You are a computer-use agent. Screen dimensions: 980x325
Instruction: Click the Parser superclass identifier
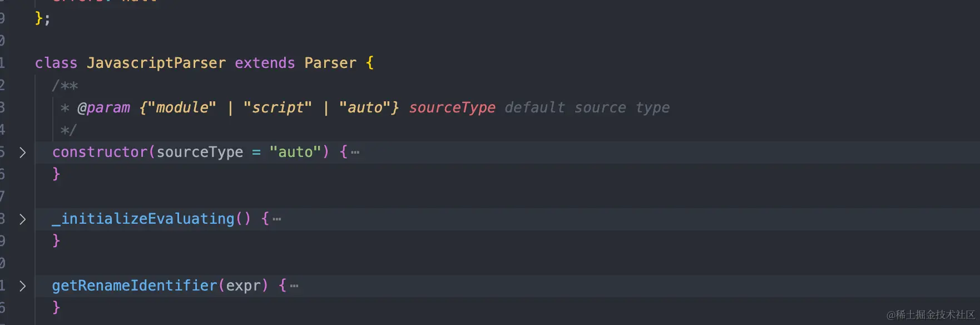coord(330,63)
